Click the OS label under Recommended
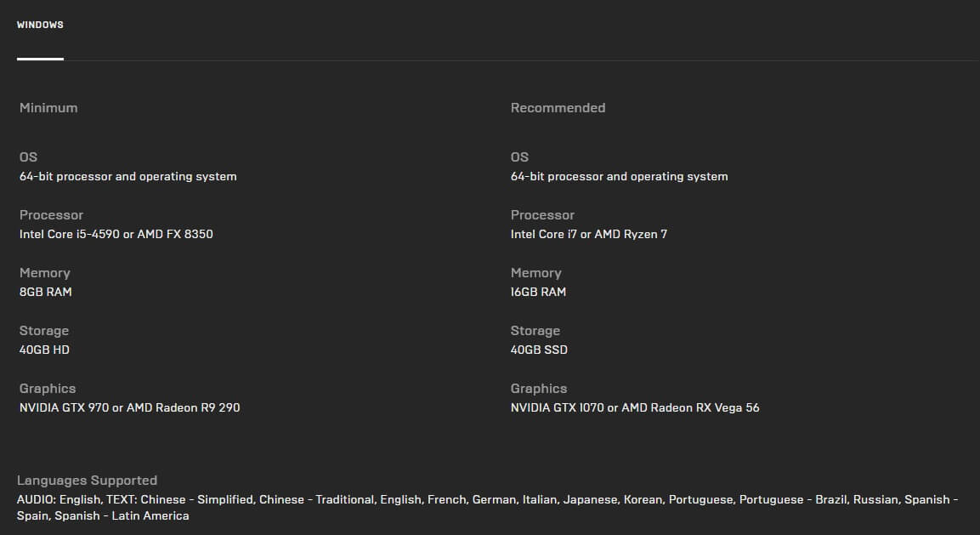The width and height of the screenshot is (980, 535). [519, 157]
